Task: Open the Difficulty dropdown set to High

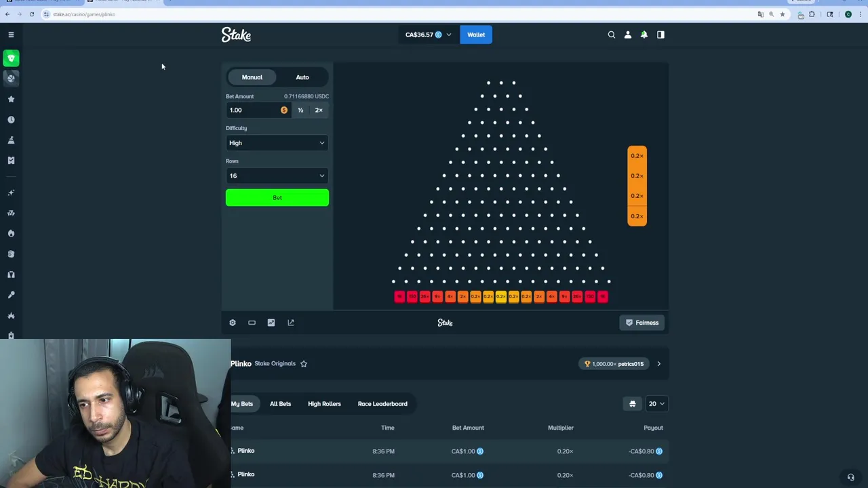Action: pyautogui.click(x=277, y=143)
